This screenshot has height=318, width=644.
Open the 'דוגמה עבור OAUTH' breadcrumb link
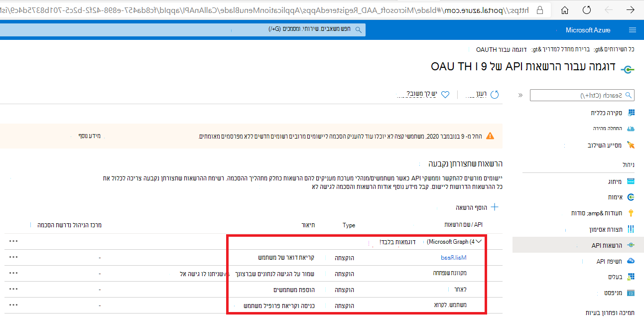tap(501, 49)
